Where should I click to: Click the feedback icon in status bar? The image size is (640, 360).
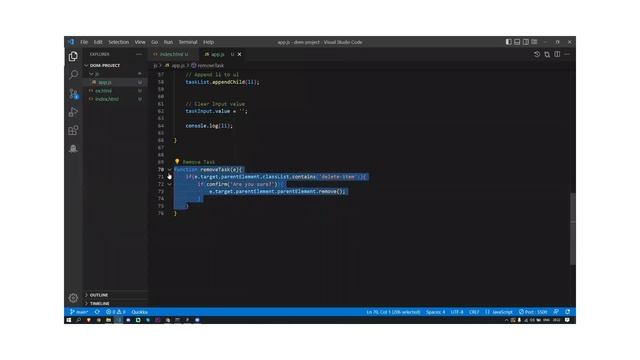pyautogui.click(x=556, y=312)
